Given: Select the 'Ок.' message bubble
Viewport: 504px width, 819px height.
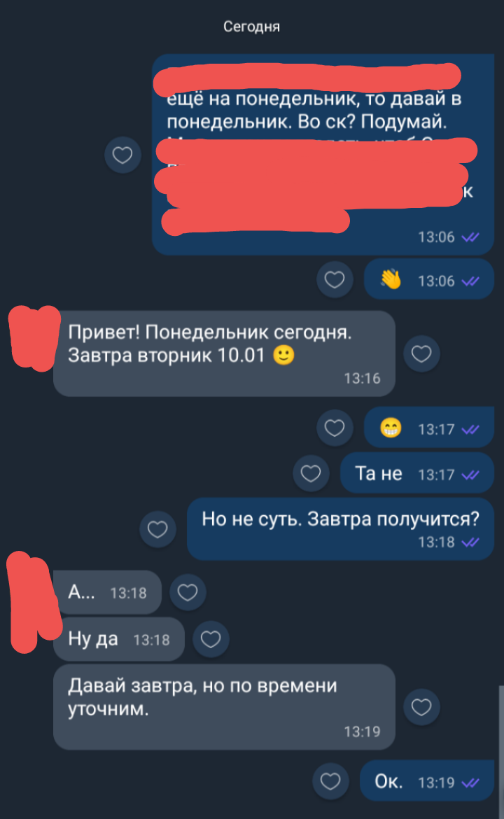Looking at the screenshot, I should [x=427, y=781].
